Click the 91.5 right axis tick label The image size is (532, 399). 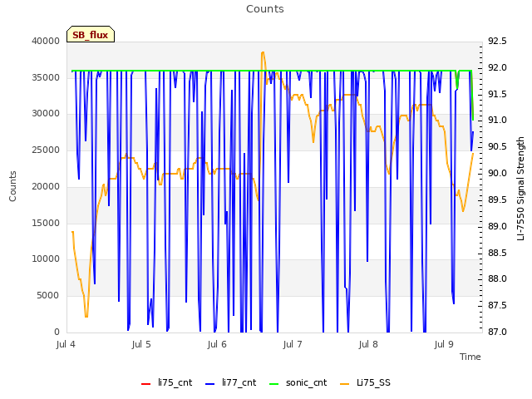coord(497,94)
